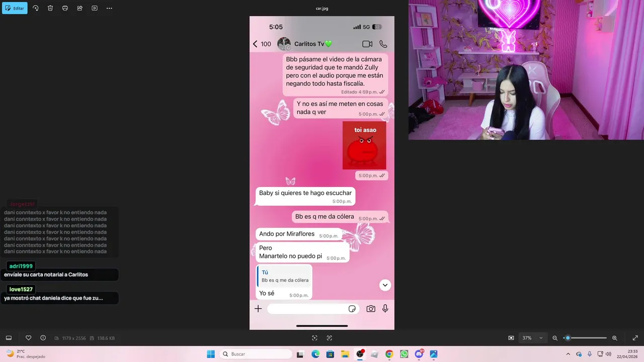Tap the chat camera icon
The width and height of the screenshot is (644, 362).
point(371,309)
